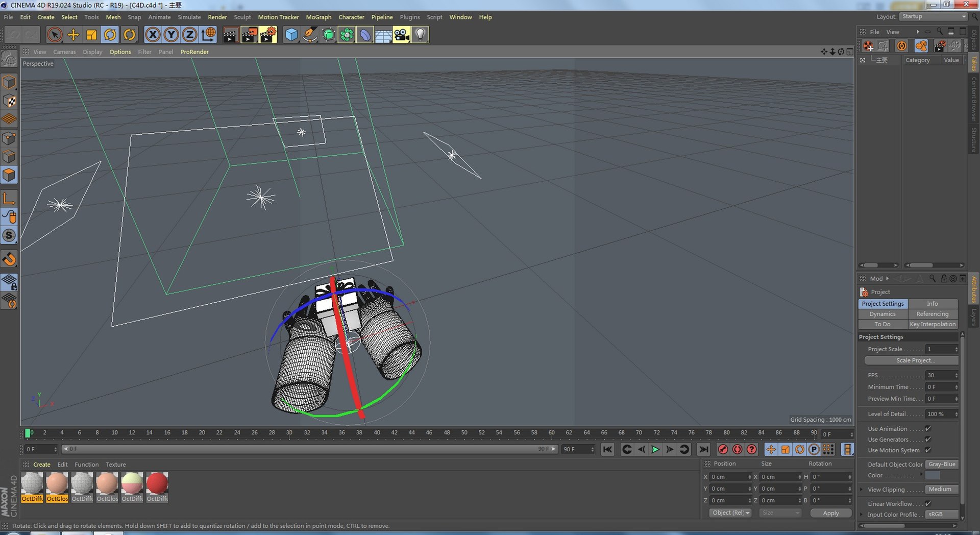Enable the Axis tool in left toolbar
This screenshot has width=980, height=535.
point(9,198)
